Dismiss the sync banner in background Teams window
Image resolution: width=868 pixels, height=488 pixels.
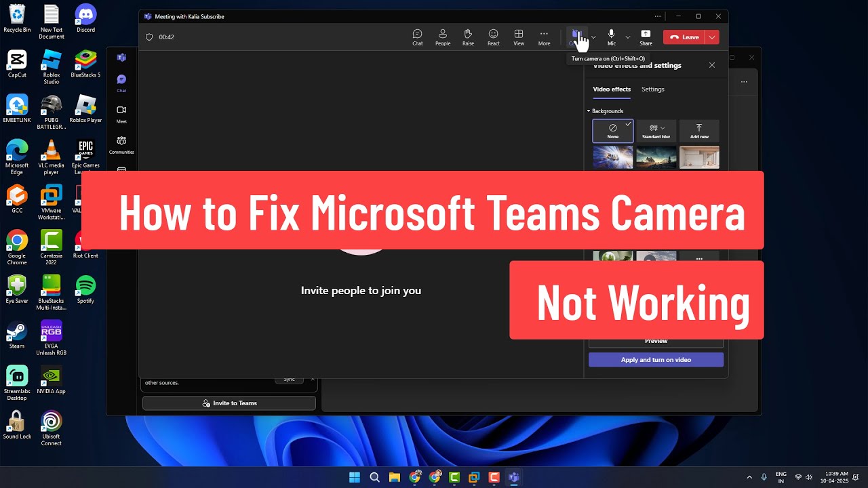313,380
